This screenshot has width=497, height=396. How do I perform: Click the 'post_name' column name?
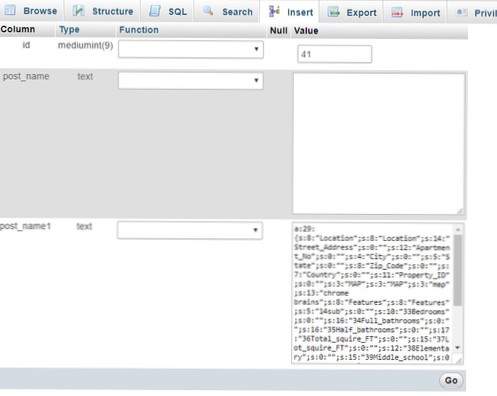(26, 76)
